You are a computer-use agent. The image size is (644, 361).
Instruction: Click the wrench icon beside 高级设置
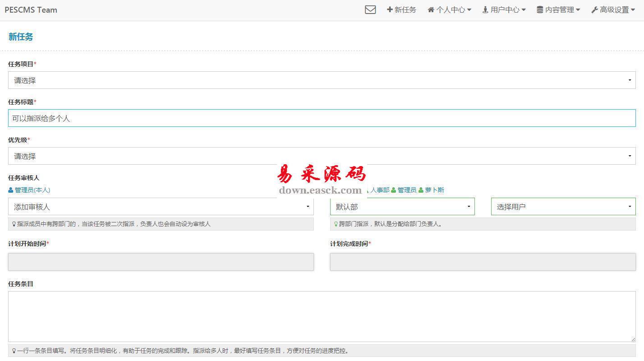point(594,10)
